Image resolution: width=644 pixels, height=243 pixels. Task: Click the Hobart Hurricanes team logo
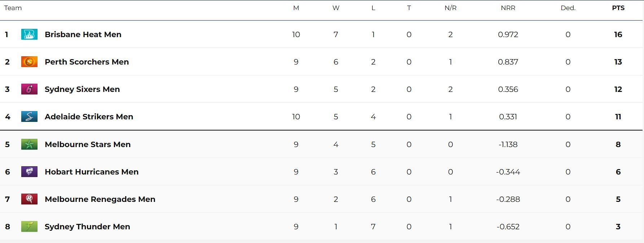29,172
